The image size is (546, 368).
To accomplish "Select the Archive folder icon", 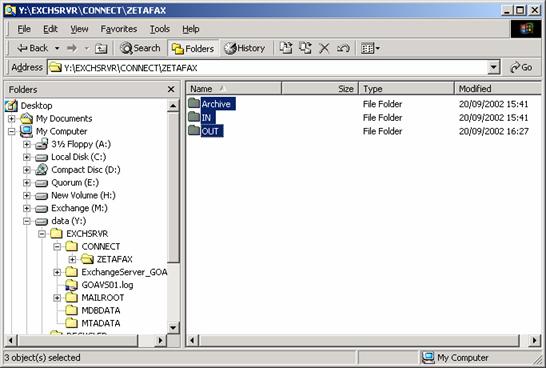I will coord(194,103).
